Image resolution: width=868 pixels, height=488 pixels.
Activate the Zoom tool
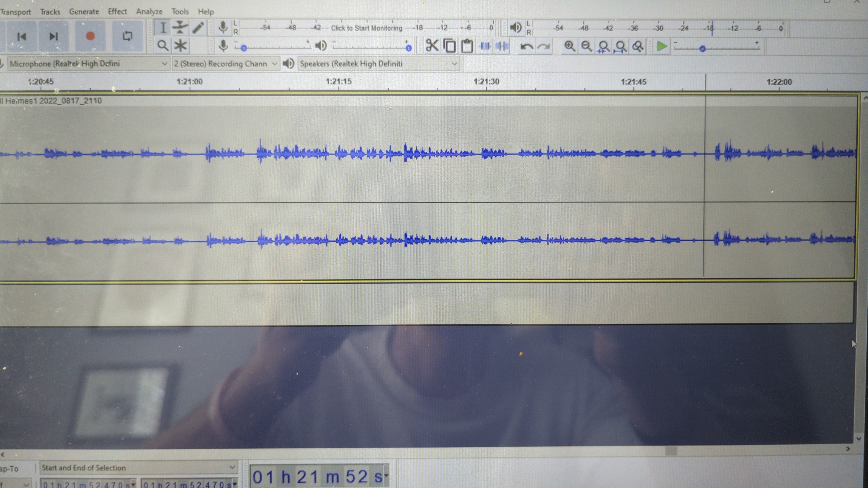pos(163,46)
